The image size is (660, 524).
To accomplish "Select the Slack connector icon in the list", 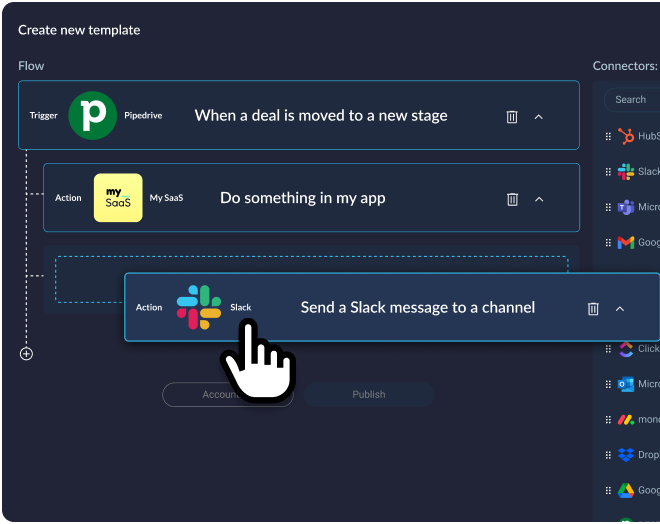I will pos(626,172).
